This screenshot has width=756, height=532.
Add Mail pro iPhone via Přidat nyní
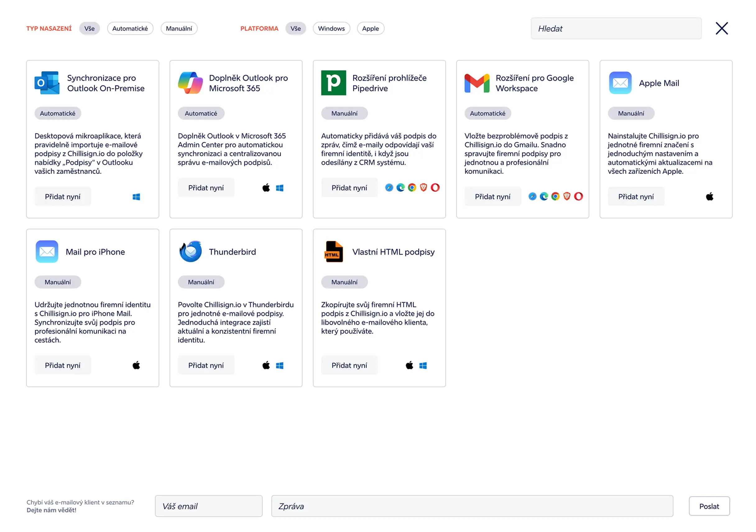pyautogui.click(x=63, y=365)
